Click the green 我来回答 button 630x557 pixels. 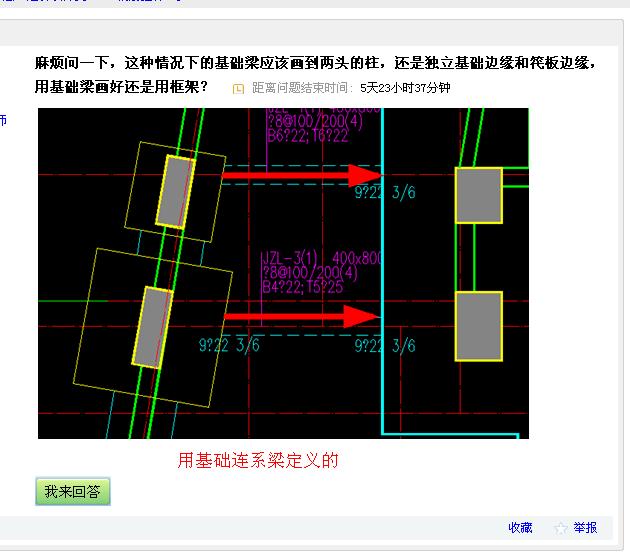point(73,491)
